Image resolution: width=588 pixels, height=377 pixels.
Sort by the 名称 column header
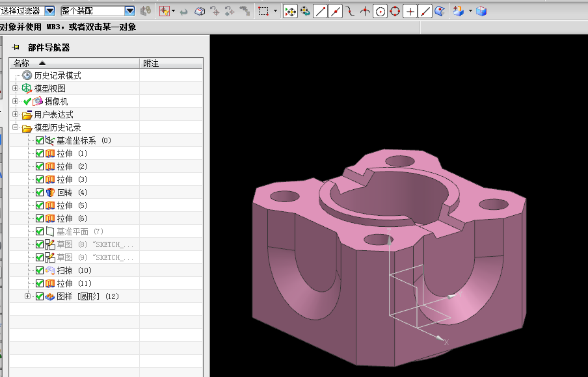click(x=22, y=63)
